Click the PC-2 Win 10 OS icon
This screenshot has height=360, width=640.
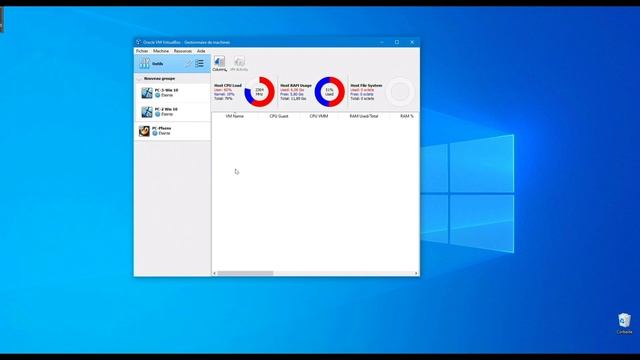click(x=147, y=112)
